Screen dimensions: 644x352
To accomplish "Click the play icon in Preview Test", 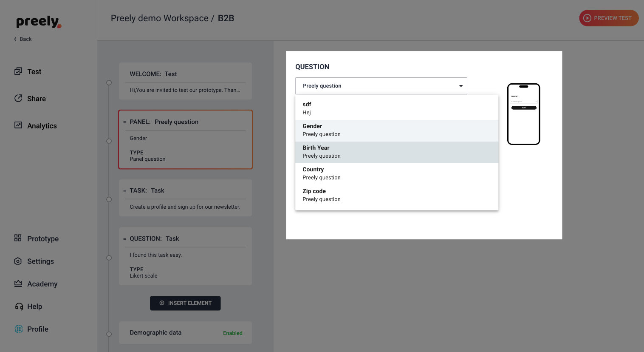I will [587, 18].
